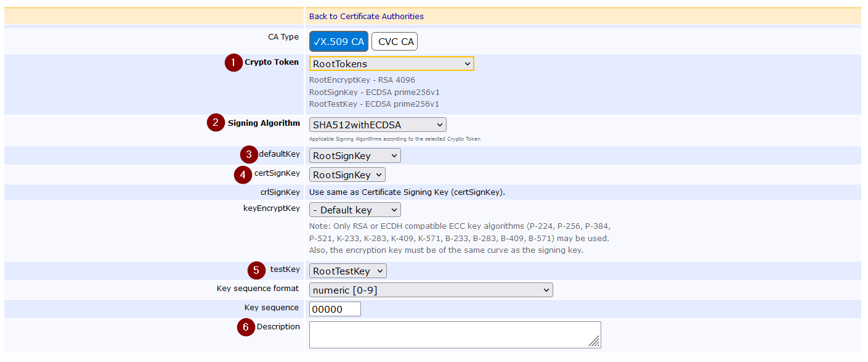Grab the Description textarea resize handle
Screen dimensions: 868x362
594,342
